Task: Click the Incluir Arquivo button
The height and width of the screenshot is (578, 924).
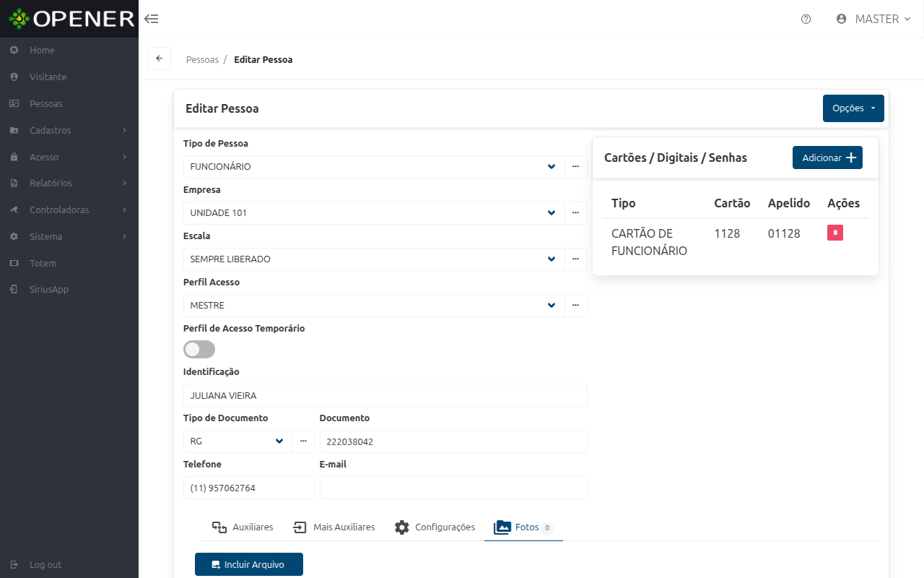Action: [249, 564]
